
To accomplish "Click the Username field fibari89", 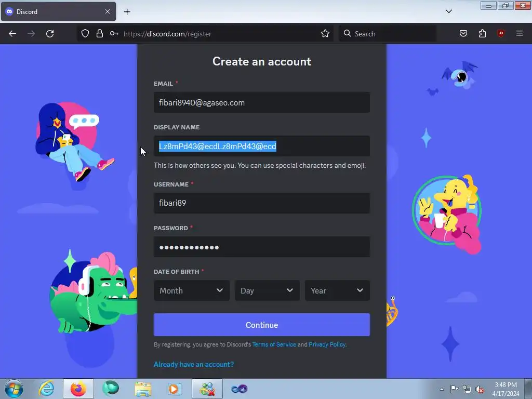I will click(262, 203).
